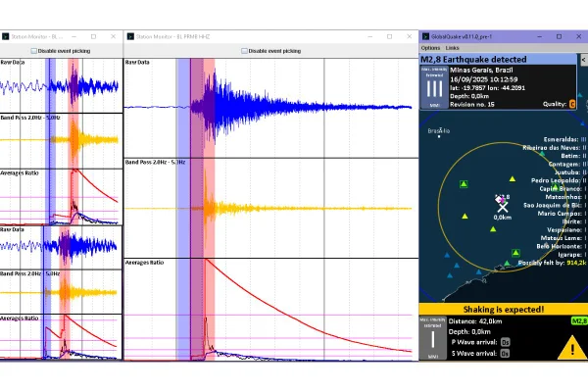Click the earthquake epicenter cross on the map

[503, 207]
